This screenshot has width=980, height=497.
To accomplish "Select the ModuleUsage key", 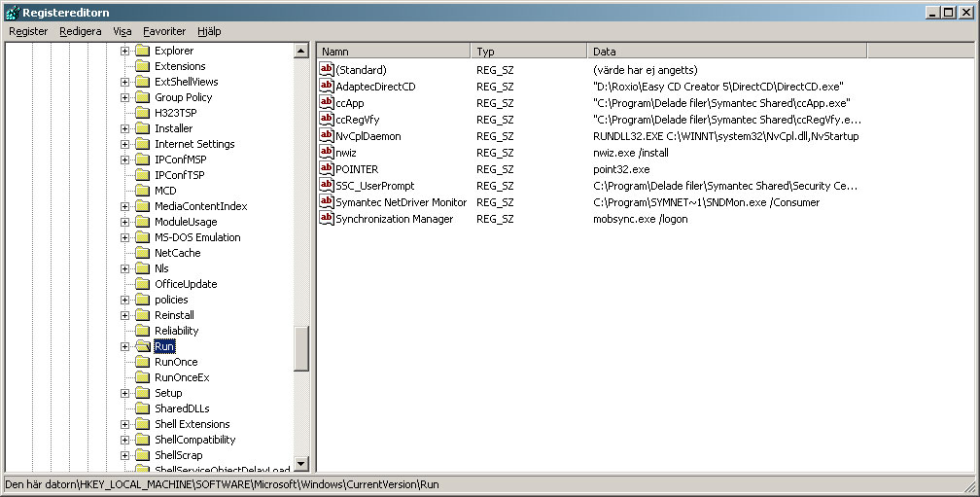I will (186, 222).
